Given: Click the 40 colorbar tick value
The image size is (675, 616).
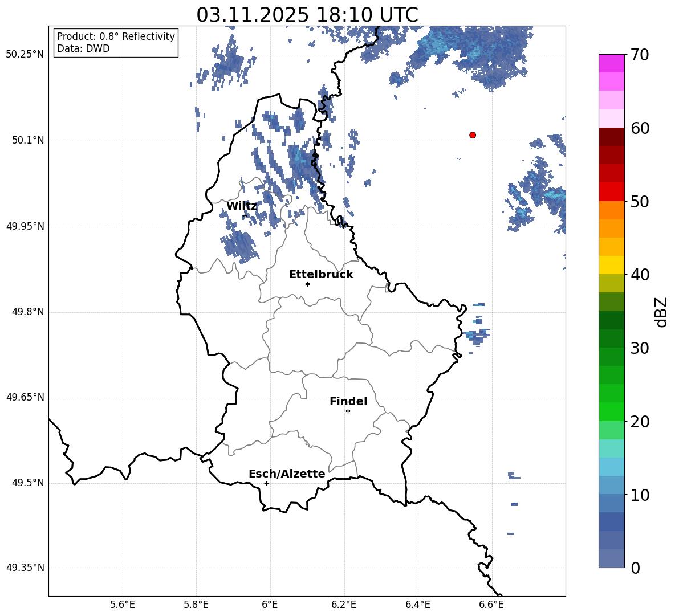Looking at the screenshot, I should (640, 275).
